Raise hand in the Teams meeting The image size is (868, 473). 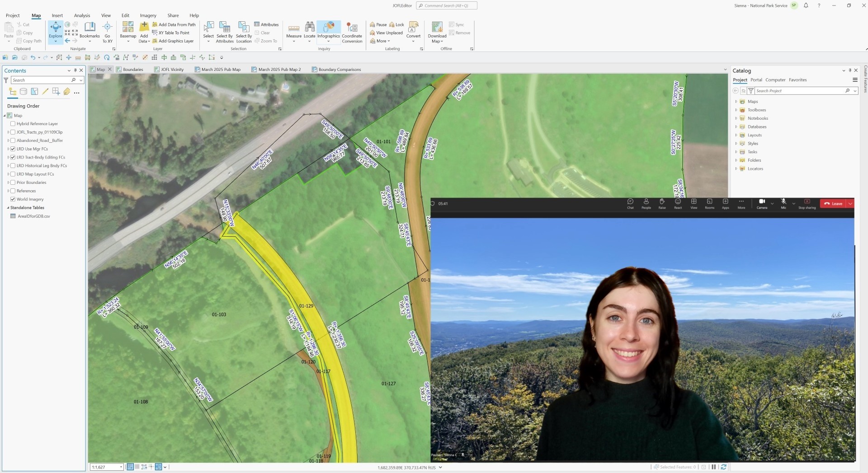(662, 204)
